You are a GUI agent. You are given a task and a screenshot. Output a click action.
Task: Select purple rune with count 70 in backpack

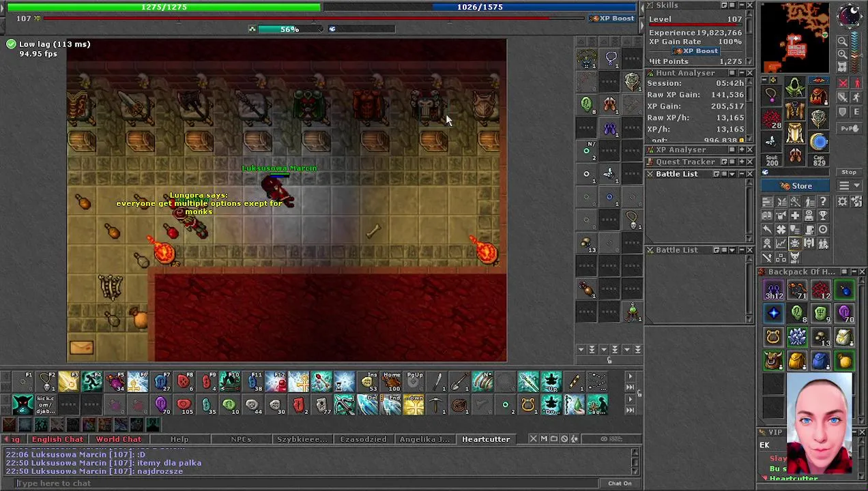[845, 314]
